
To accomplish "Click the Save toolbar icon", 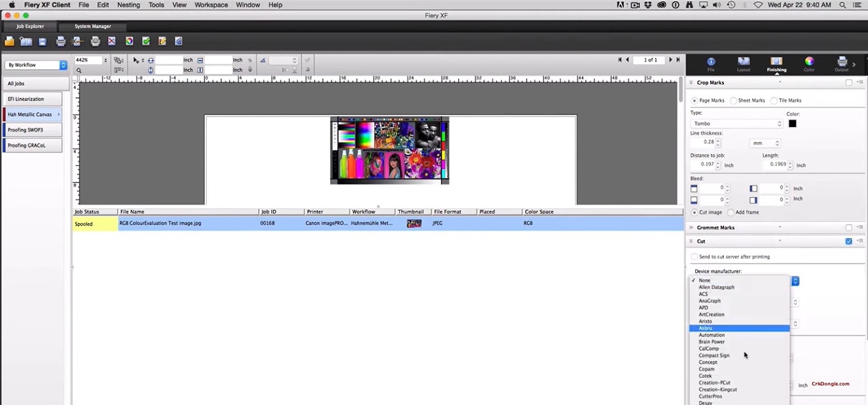I will [42, 41].
